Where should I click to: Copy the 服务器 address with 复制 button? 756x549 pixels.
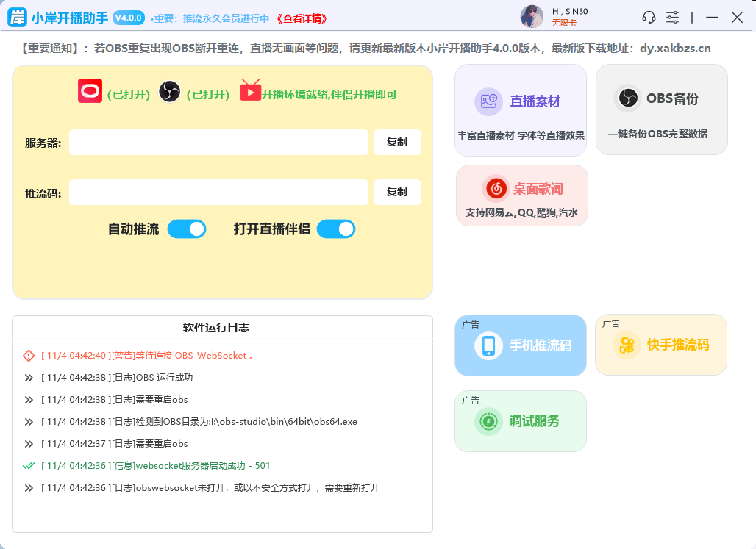[x=397, y=143]
